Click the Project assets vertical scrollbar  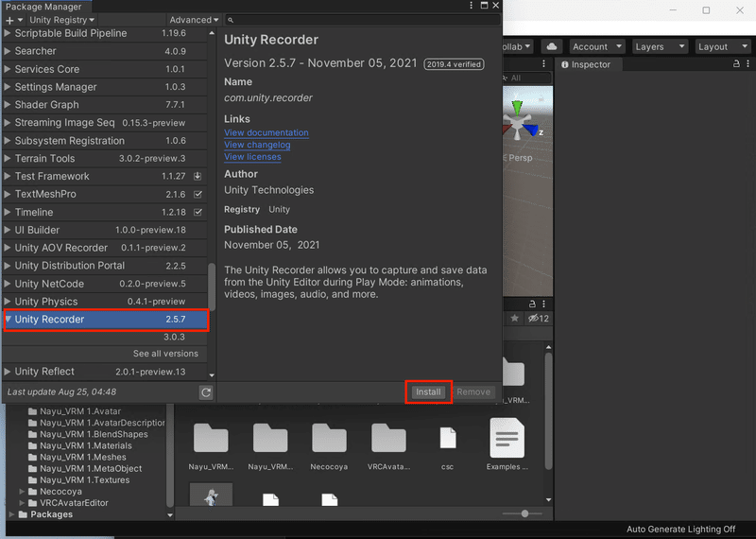point(548,410)
